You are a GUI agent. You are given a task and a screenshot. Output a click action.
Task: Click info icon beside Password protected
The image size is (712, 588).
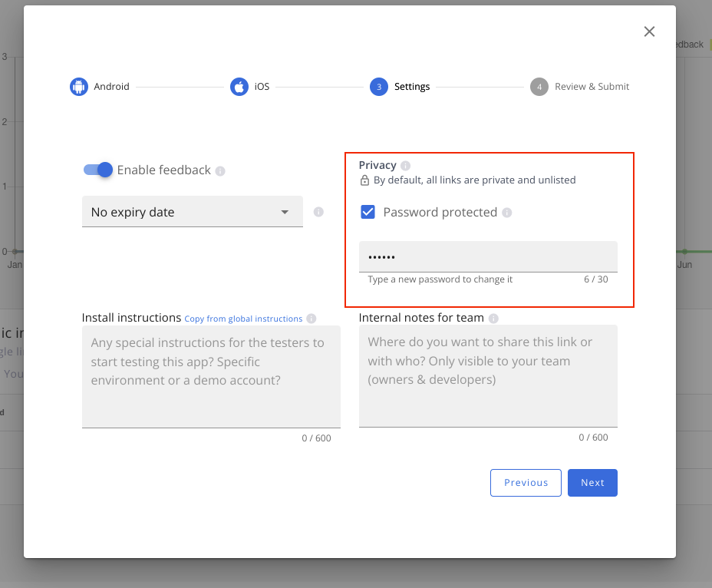point(507,213)
